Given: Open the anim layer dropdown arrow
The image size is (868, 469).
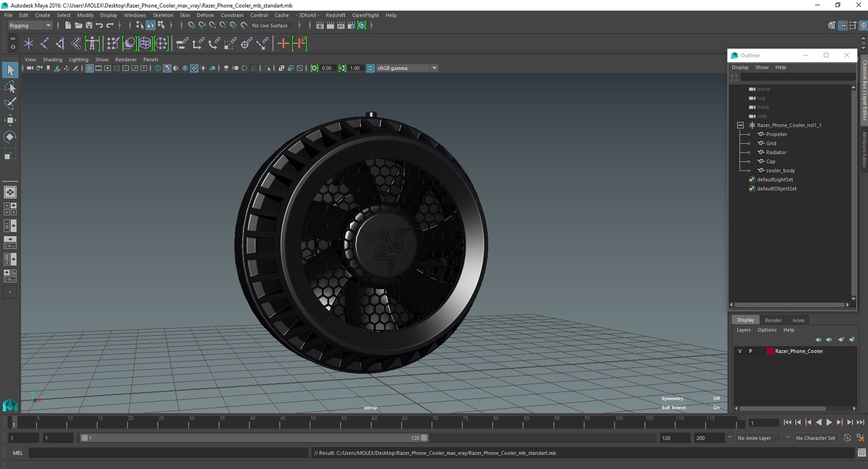Looking at the screenshot, I should click(730, 437).
